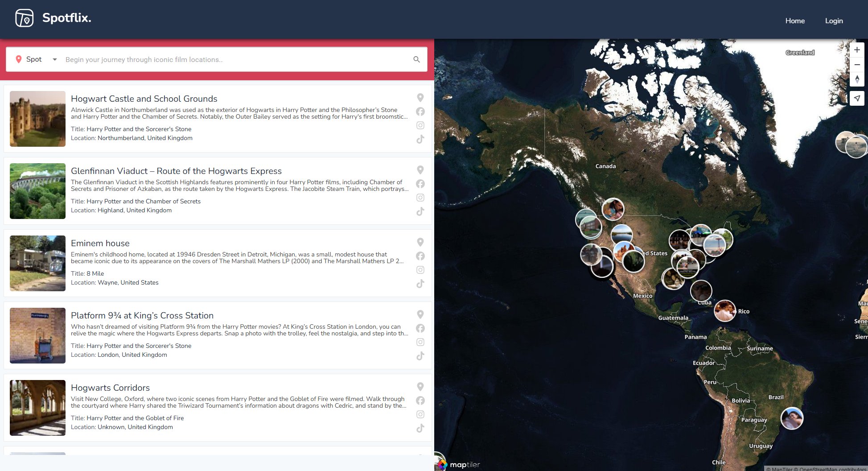Go to the Home page

click(x=795, y=21)
